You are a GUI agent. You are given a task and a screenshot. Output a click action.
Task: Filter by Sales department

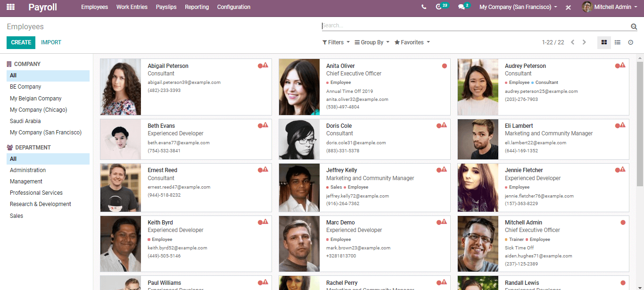[48, 216]
